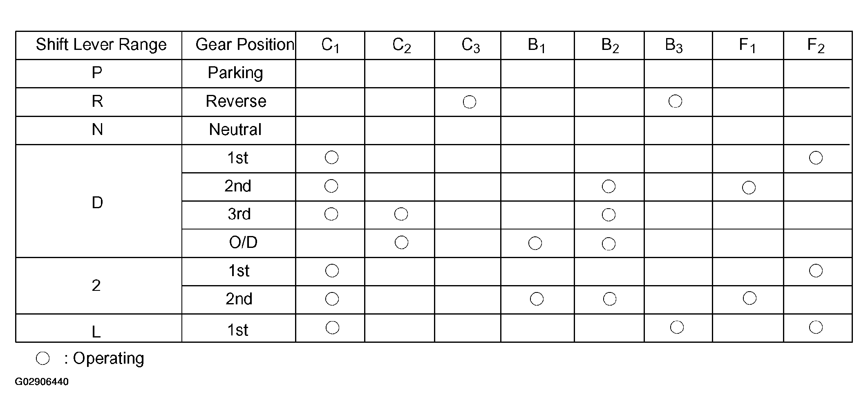Click the B3 circle in L range row
This screenshot has height=416, width=868.
[x=677, y=327]
